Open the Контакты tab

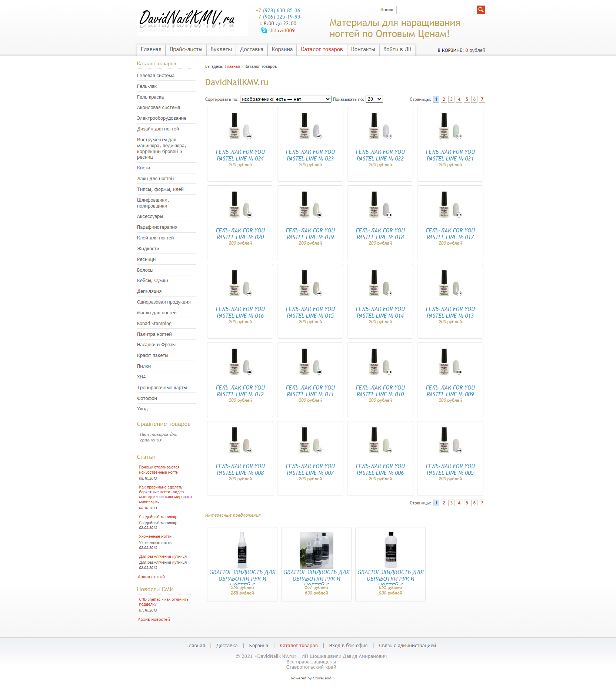click(363, 49)
